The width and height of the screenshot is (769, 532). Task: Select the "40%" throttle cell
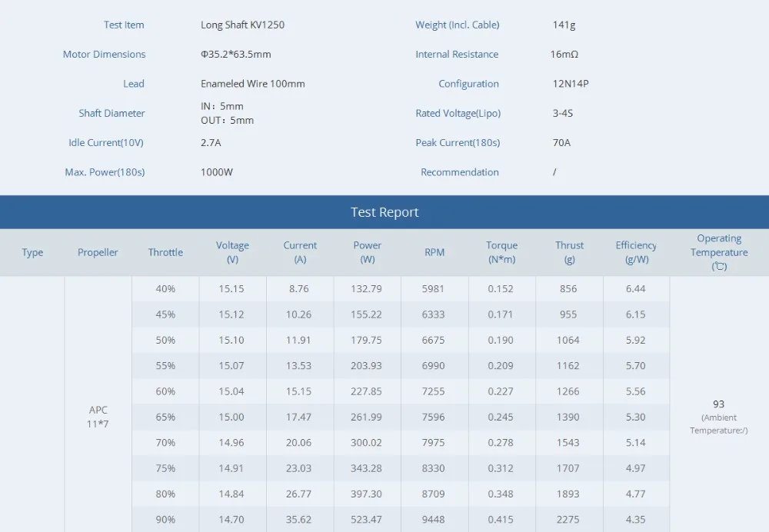click(165, 289)
